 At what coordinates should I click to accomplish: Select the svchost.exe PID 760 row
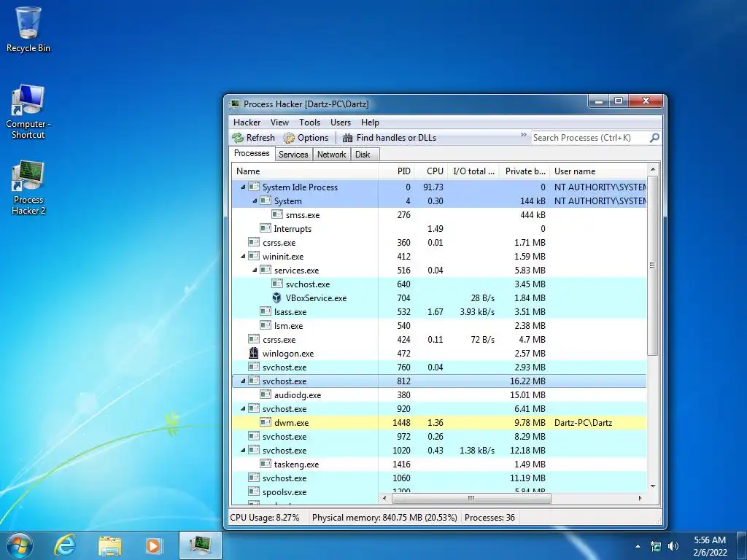439,367
